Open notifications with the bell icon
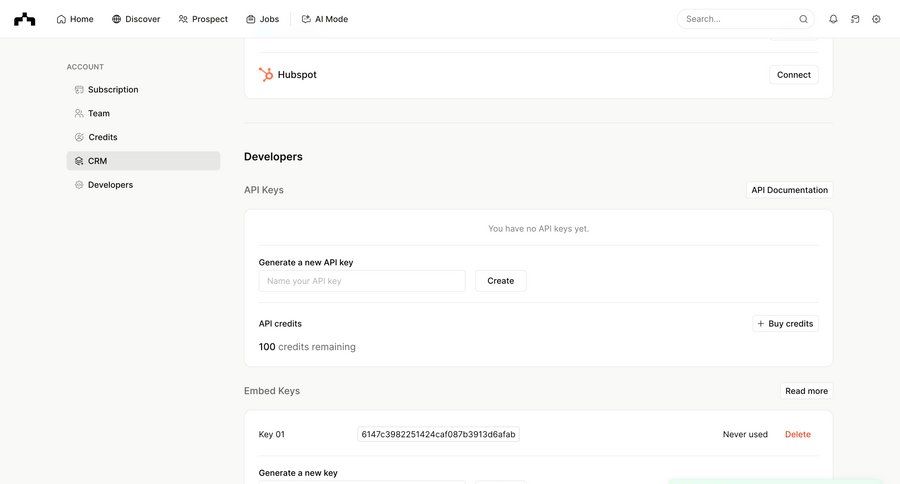Image resolution: width=900 pixels, height=484 pixels. [x=833, y=19]
